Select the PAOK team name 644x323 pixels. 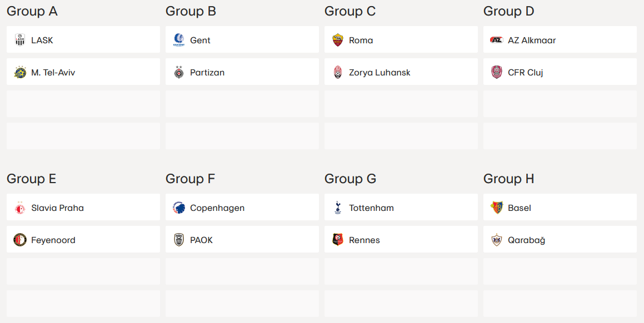point(201,240)
